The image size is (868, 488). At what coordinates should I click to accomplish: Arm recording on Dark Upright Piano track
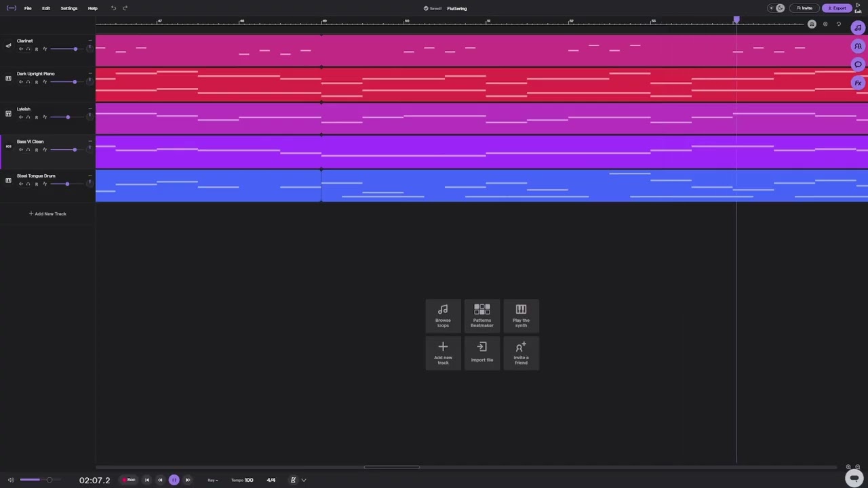(37, 82)
